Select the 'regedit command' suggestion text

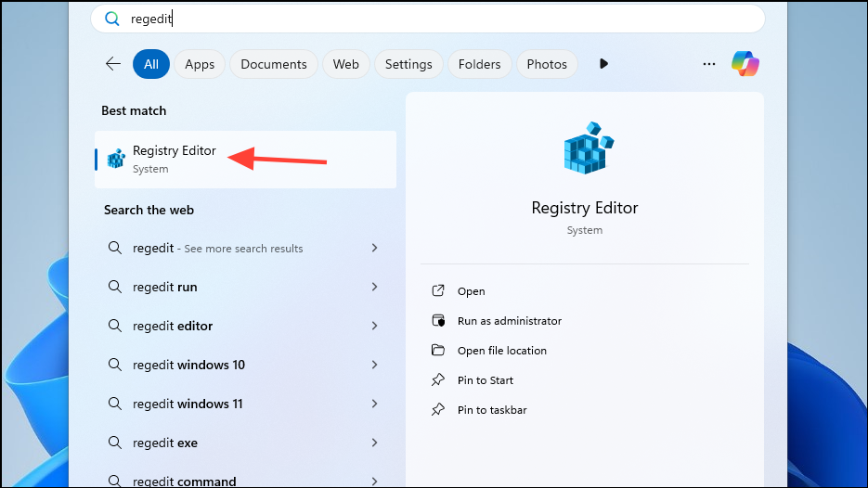(x=185, y=482)
